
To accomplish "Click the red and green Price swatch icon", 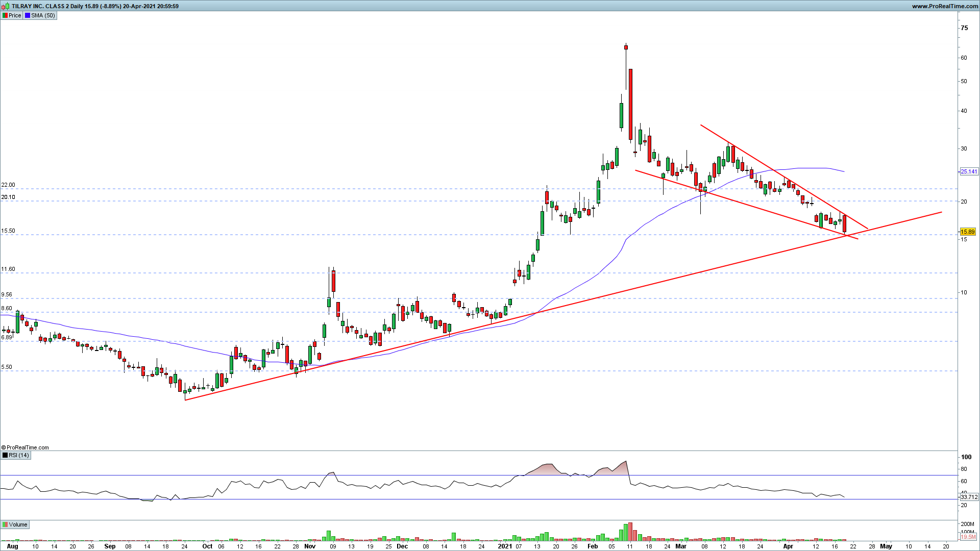I will pyautogui.click(x=5, y=15).
